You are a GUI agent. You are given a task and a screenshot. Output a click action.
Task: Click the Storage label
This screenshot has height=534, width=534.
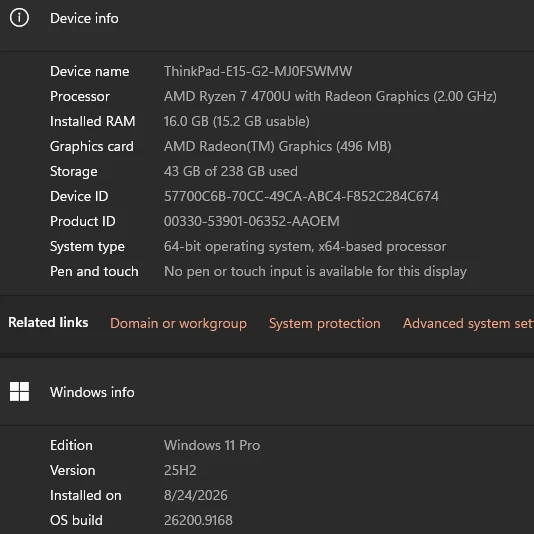74,171
